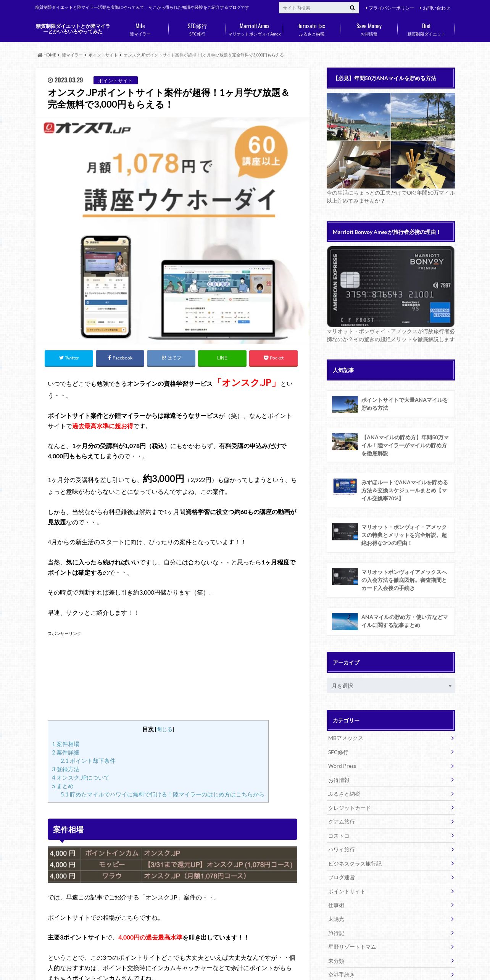
Task: Share the article on Facebook
Action: [120, 358]
